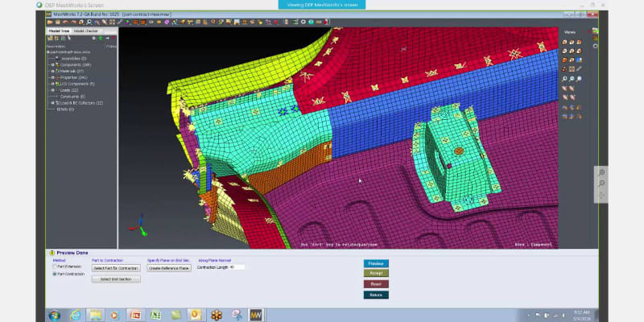Switch to the Model Tree tab
This screenshot has width=644, height=322.
pyautogui.click(x=60, y=31)
